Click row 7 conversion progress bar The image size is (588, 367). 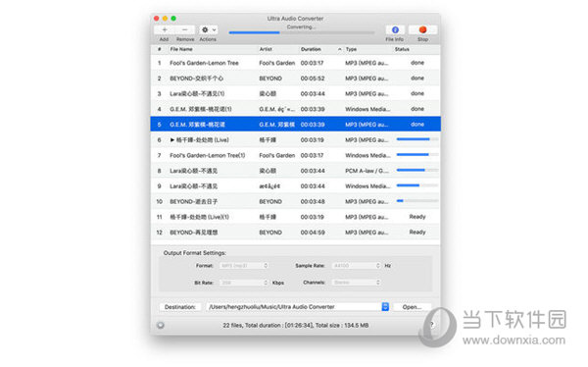pyautogui.click(x=417, y=154)
